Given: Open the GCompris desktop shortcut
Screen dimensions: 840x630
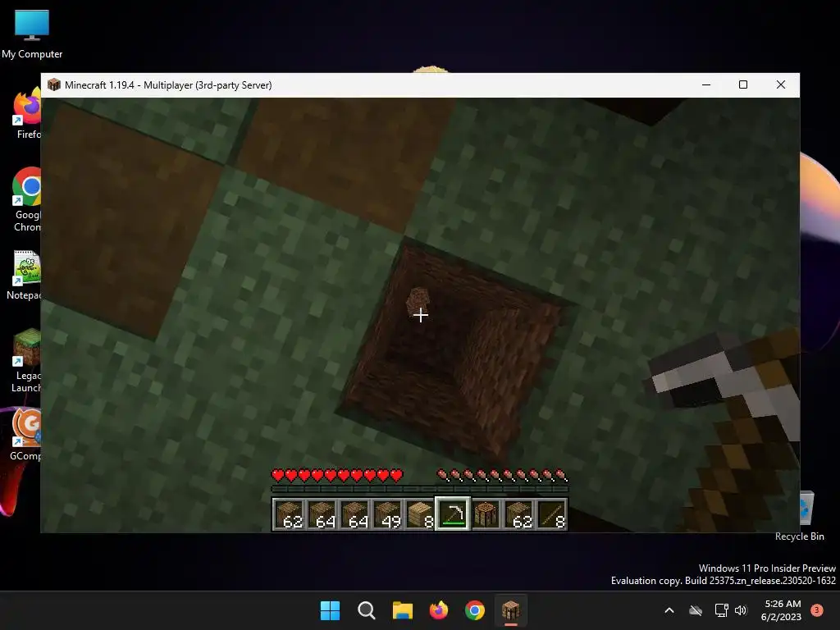Looking at the screenshot, I should point(25,435).
